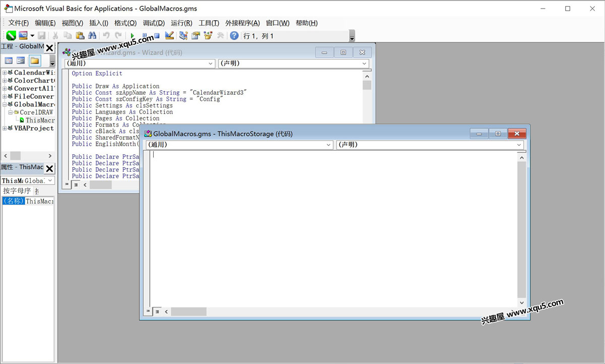Click the Save toolbar icon
605x364 pixels.
pos(42,36)
